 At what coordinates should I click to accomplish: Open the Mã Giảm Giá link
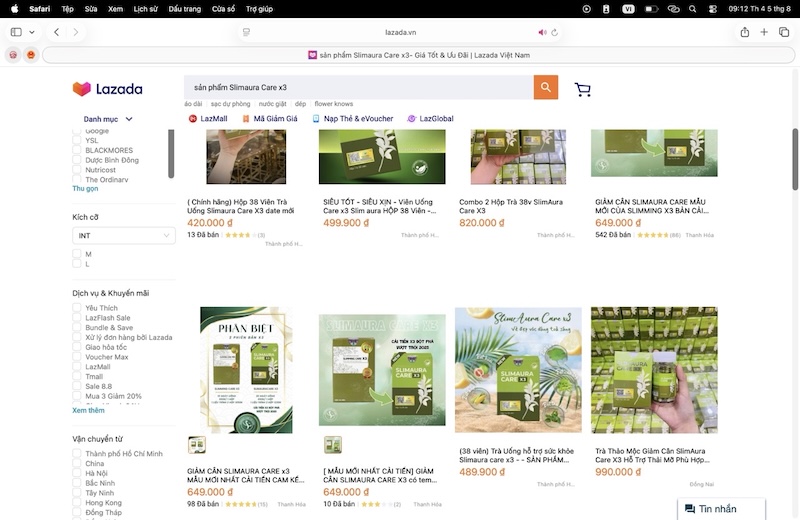(270, 118)
